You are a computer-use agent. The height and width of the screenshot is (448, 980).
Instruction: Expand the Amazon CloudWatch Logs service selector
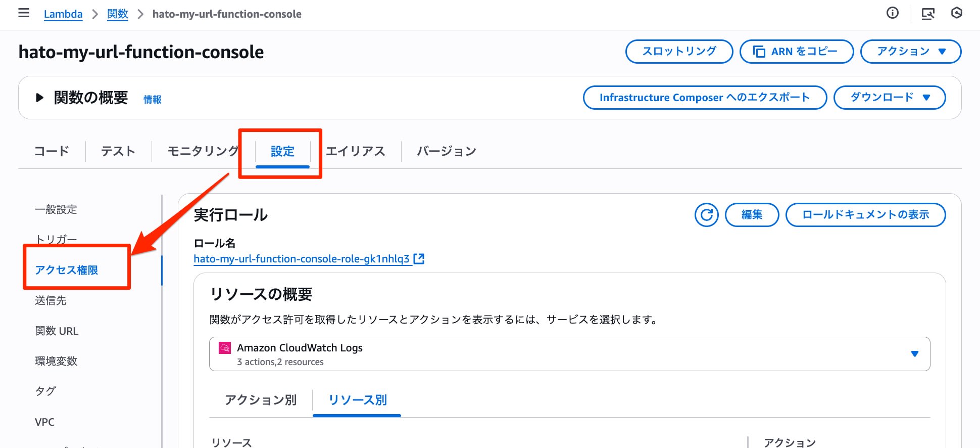569,354
